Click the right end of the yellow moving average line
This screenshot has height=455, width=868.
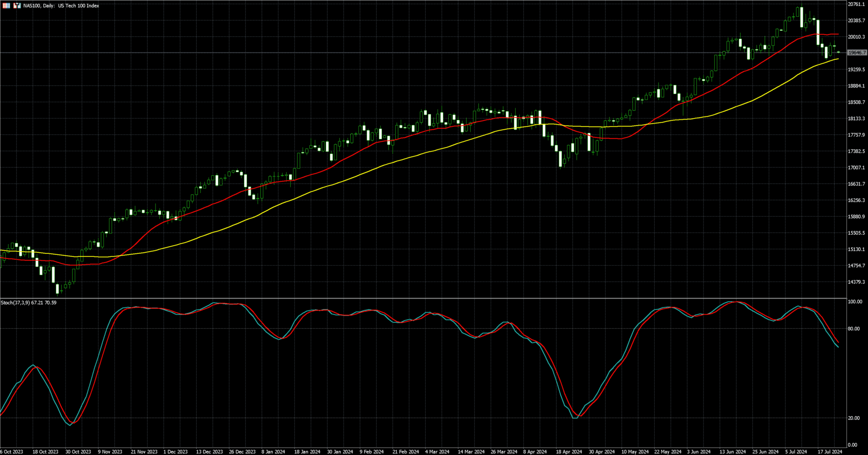(x=837, y=59)
